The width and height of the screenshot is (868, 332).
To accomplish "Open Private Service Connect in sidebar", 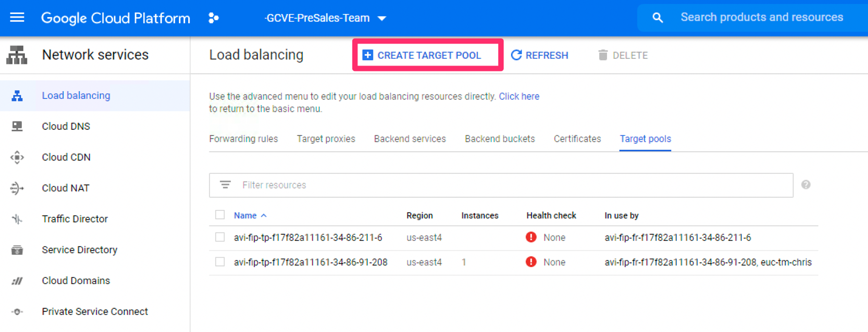I will click(x=95, y=312).
